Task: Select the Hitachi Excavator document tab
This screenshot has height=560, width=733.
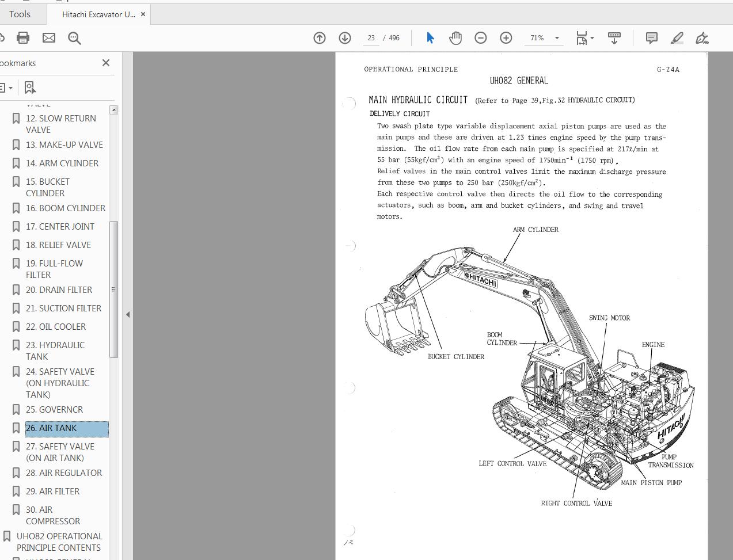Action: pyautogui.click(x=96, y=14)
